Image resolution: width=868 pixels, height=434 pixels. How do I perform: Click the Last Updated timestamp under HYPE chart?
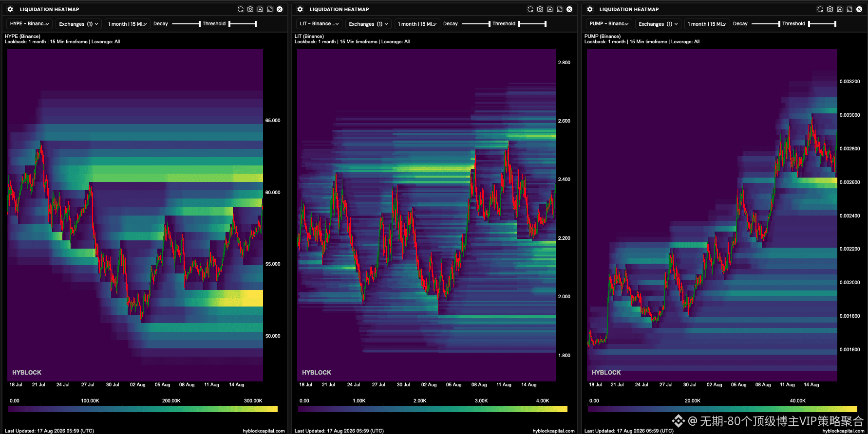click(49, 431)
